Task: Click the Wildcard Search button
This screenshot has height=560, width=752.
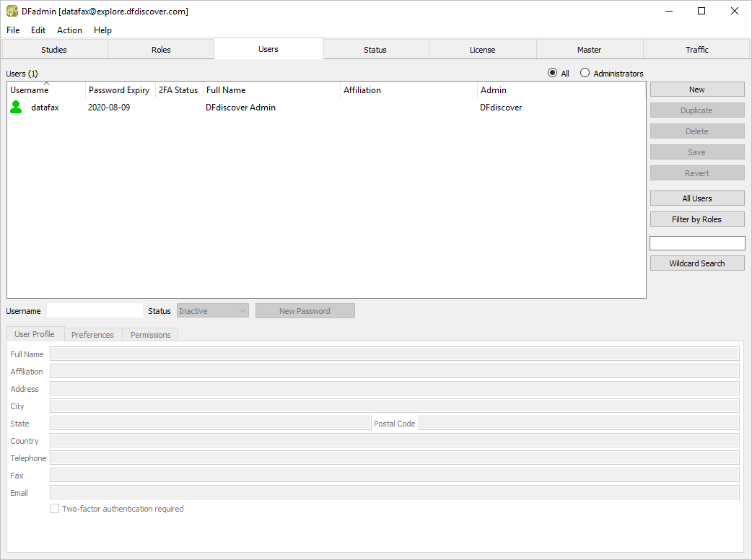Action: (x=696, y=263)
